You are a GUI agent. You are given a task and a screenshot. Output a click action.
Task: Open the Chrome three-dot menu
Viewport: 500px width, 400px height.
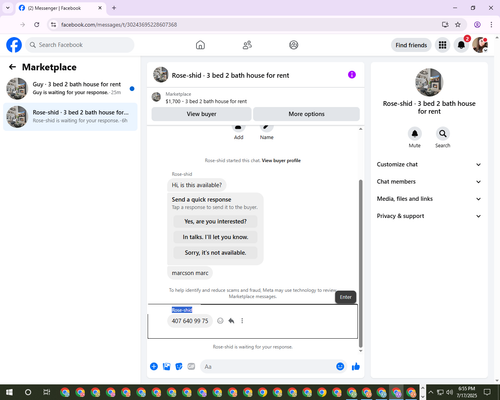point(491,24)
